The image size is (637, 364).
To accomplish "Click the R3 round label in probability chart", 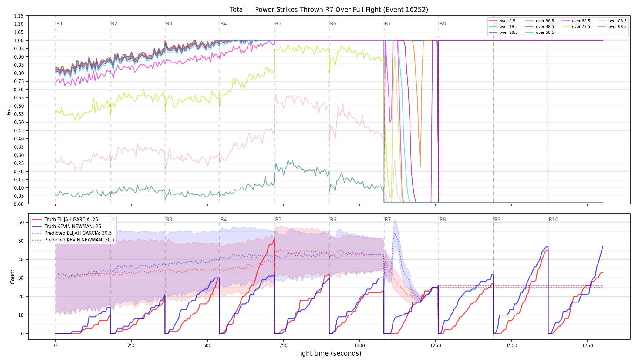I will (169, 24).
